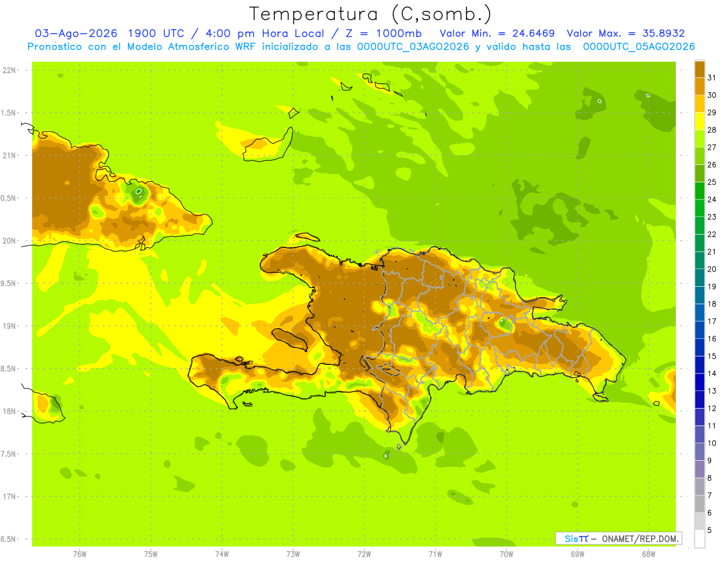Click the 22N latitude label

pos(10,70)
